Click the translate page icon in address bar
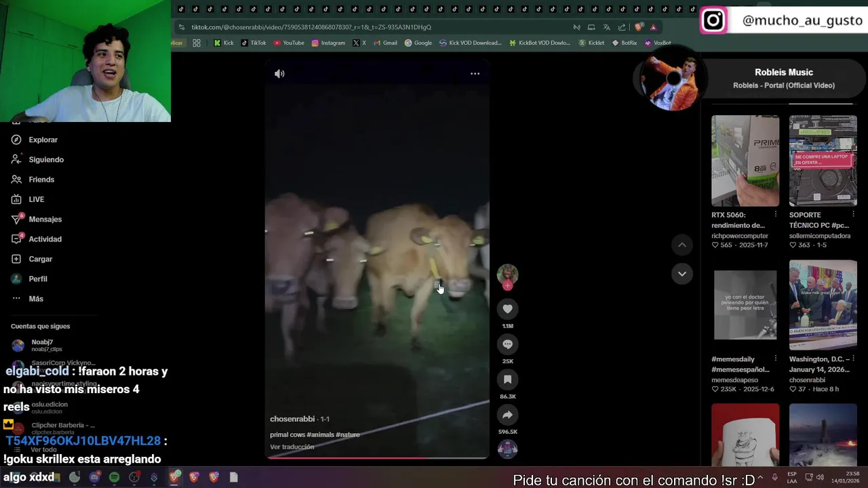 606,27
